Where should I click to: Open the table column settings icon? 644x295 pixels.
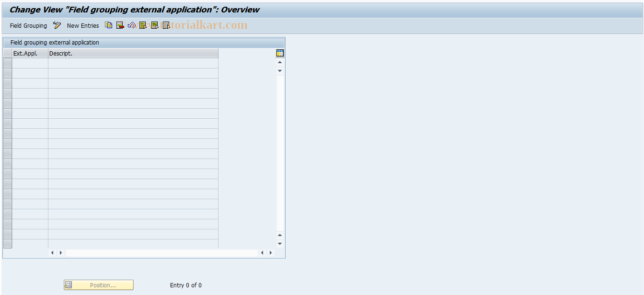(280, 53)
